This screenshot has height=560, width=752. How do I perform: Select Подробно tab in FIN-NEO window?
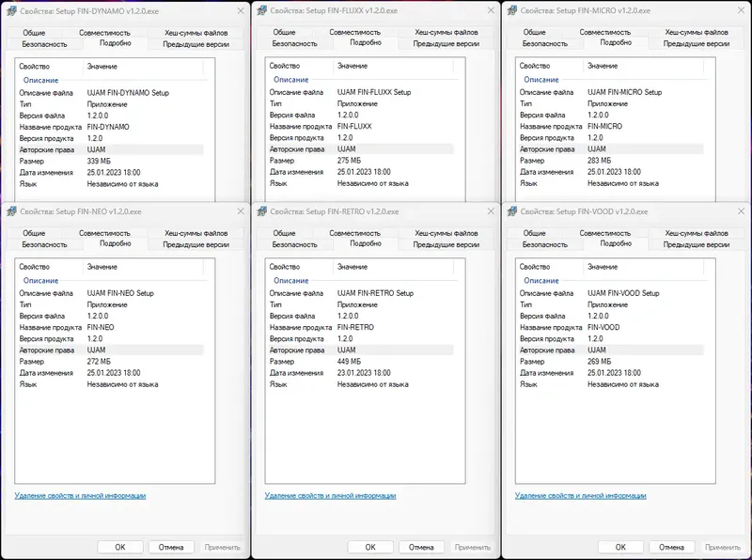pyautogui.click(x=115, y=243)
